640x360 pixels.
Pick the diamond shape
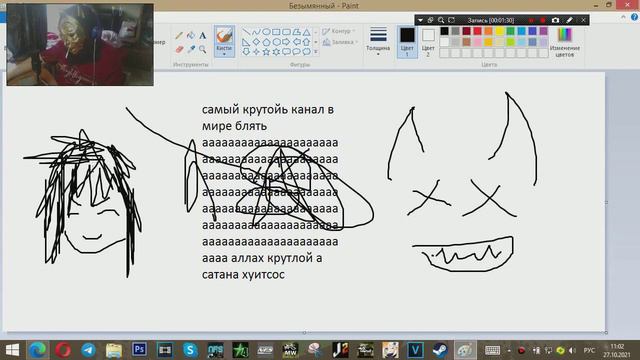pyautogui.click(x=256, y=42)
